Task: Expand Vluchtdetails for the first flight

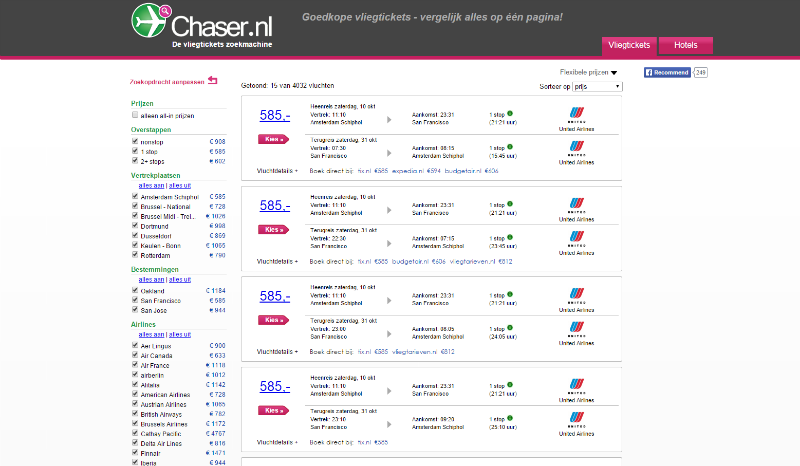Action: coord(277,171)
